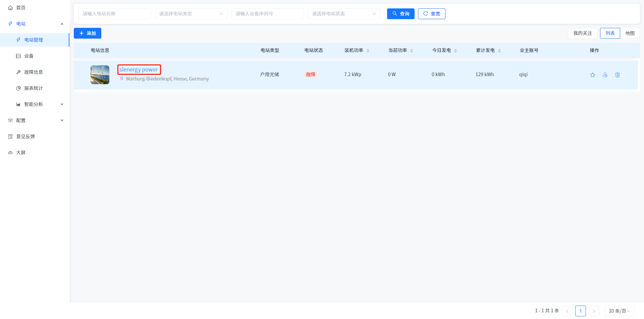Click the star favorite icon for slenergy power

(592, 75)
